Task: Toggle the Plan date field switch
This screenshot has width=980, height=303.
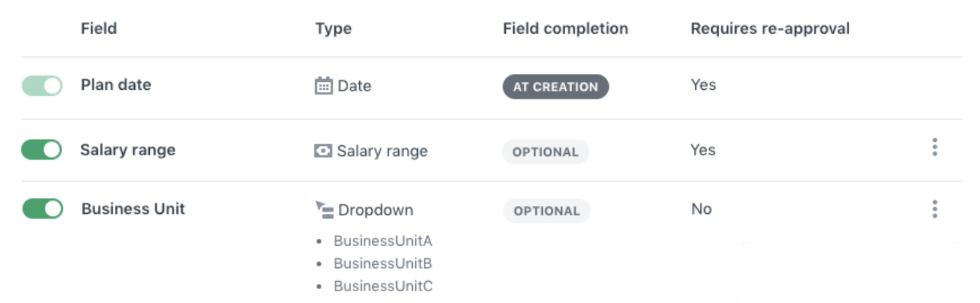Action: tap(42, 86)
